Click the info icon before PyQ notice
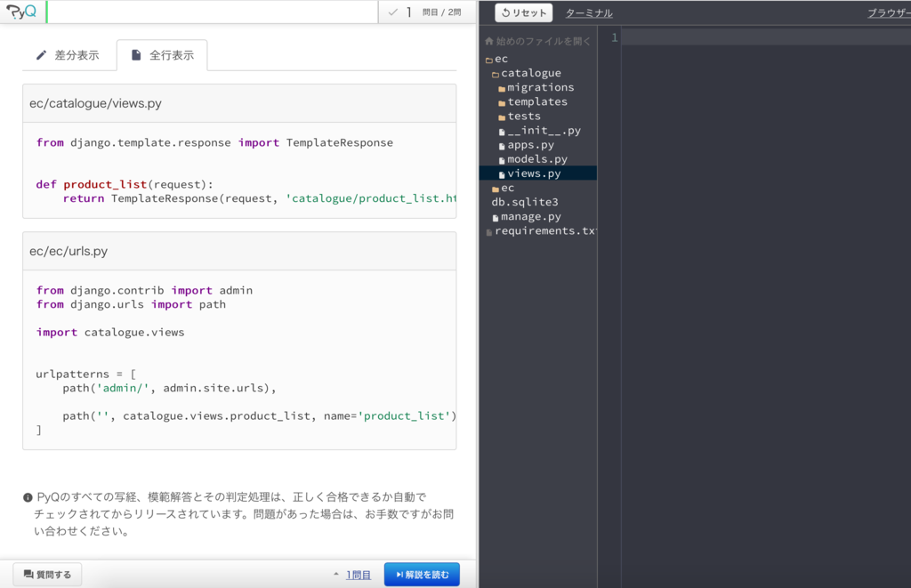 pyautogui.click(x=28, y=497)
